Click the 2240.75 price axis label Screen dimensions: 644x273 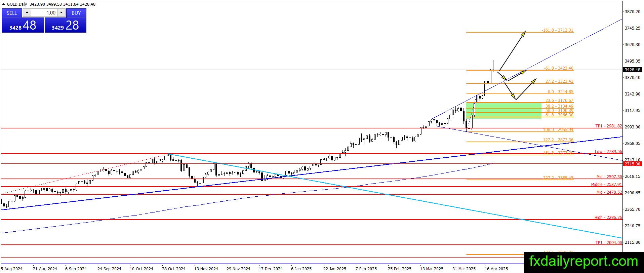pos(632,226)
